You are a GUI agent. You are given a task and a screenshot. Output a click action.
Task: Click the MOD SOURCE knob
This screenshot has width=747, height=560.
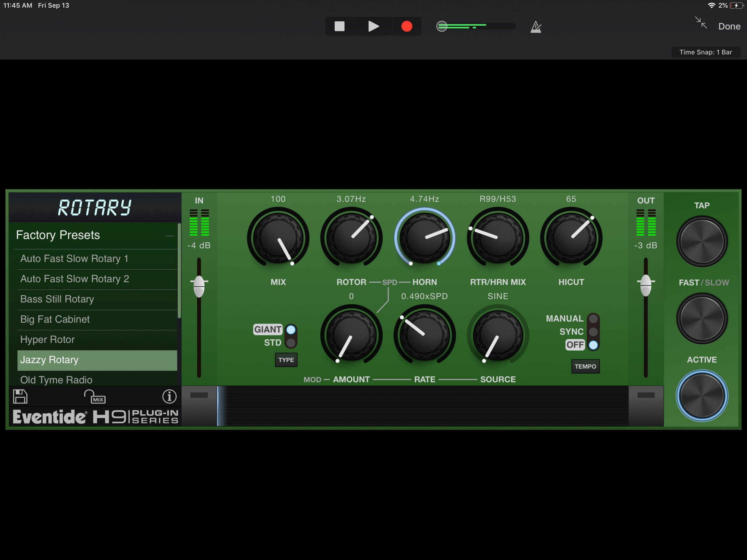click(x=498, y=335)
